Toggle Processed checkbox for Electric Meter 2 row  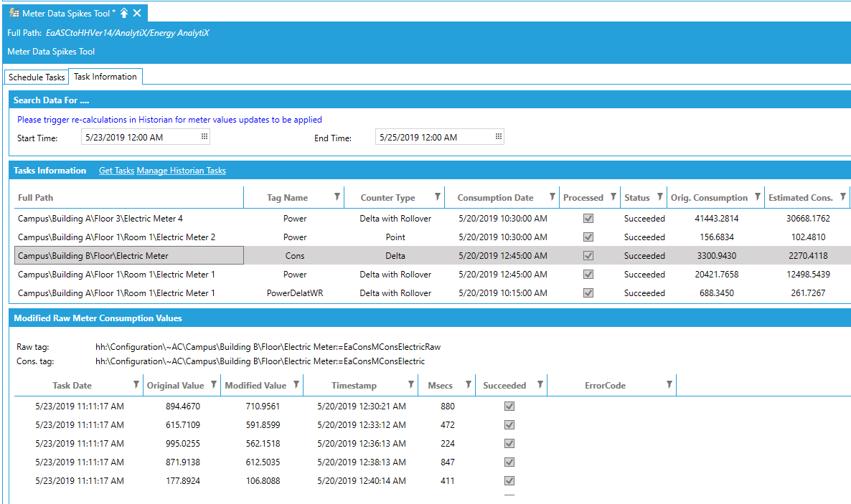pyautogui.click(x=588, y=235)
